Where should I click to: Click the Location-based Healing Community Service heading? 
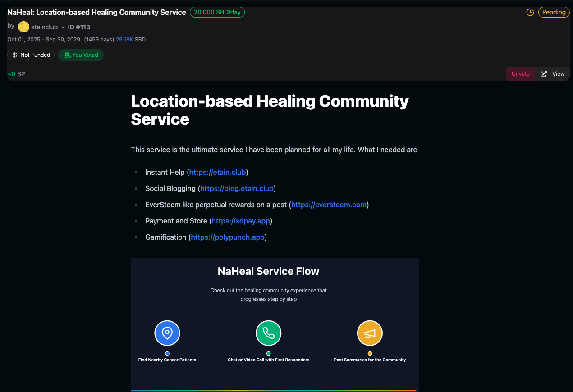tap(270, 110)
